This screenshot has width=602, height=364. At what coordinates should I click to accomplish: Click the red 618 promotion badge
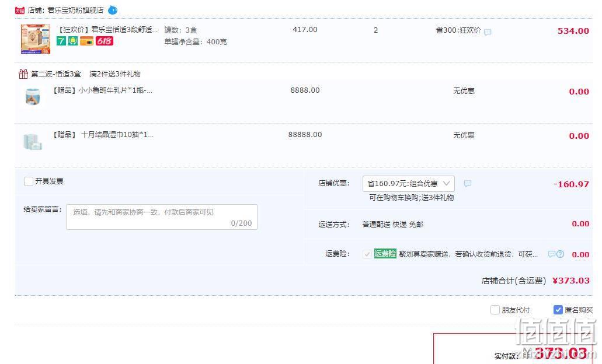tap(105, 41)
